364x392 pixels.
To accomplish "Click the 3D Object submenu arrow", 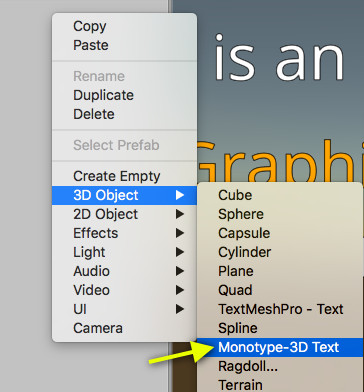I will [180, 195].
